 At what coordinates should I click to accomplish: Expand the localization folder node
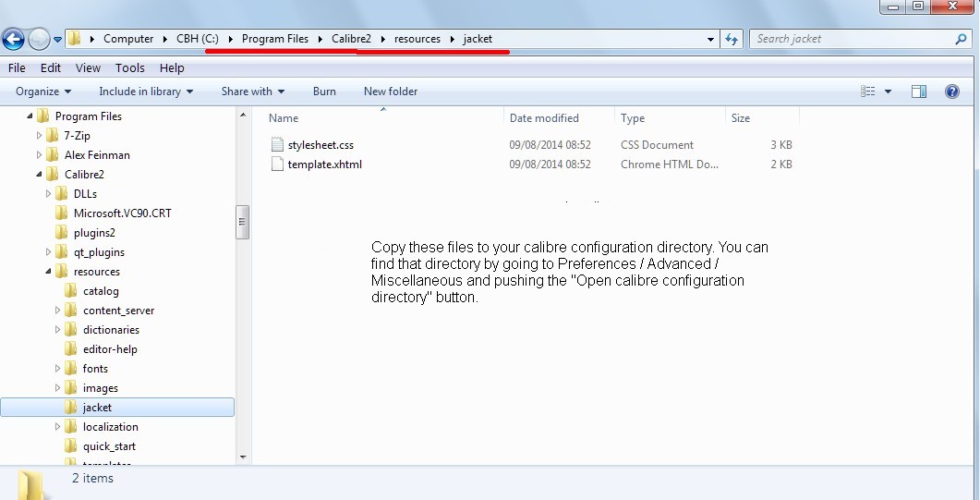pos(57,426)
